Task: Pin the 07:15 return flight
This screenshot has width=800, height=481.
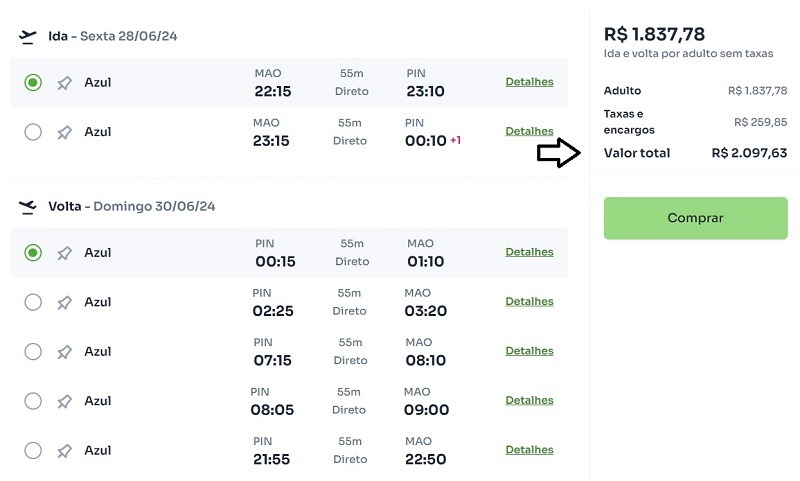Action: [64, 352]
